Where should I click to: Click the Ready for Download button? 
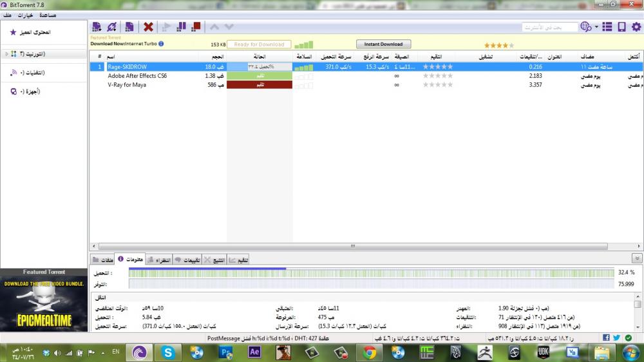tap(259, 44)
